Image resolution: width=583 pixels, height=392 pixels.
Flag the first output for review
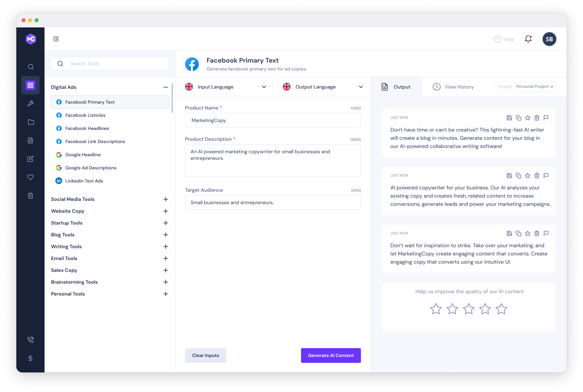point(546,118)
